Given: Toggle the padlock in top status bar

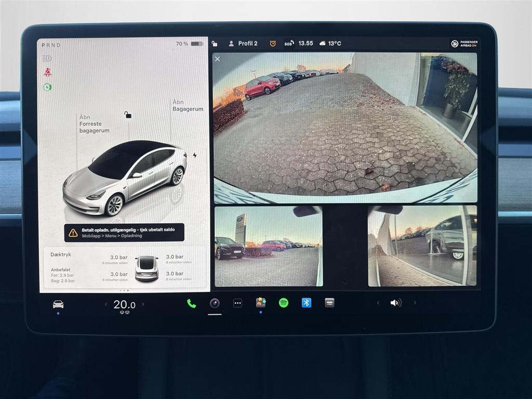Looking at the screenshot, I should [x=215, y=44].
